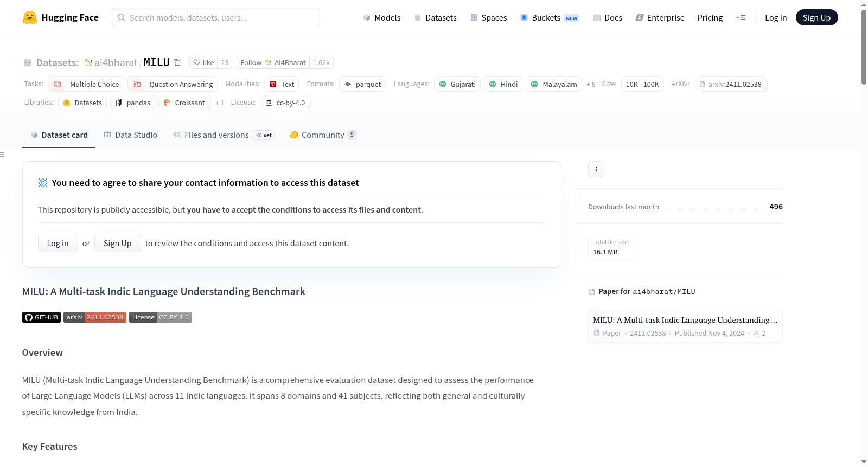868x467 pixels.
Task: Select the pandas library tag
Action: pyautogui.click(x=133, y=103)
